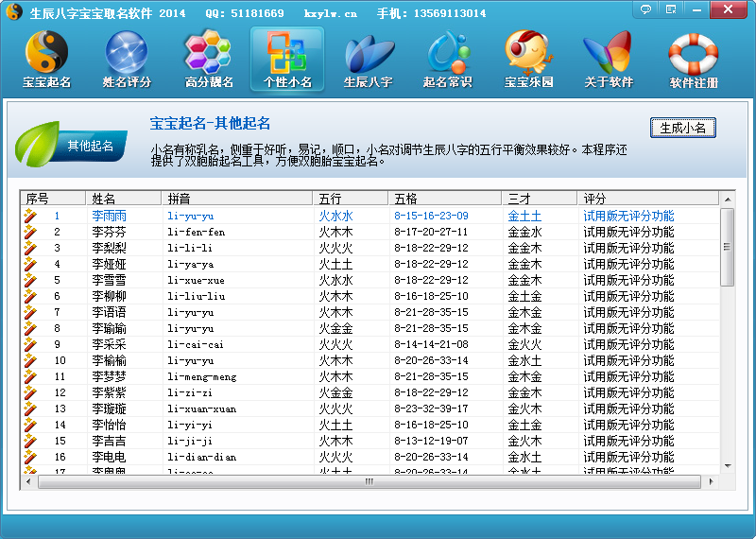The height and width of the screenshot is (539, 756).
Task: Open the title bar dropdown menu icon
Action: coord(671,9)
